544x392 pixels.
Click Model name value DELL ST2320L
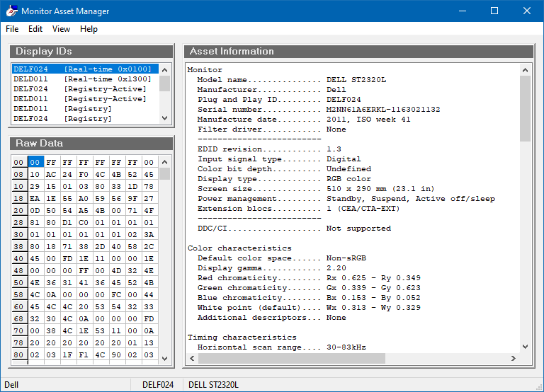tap(356, 80)
